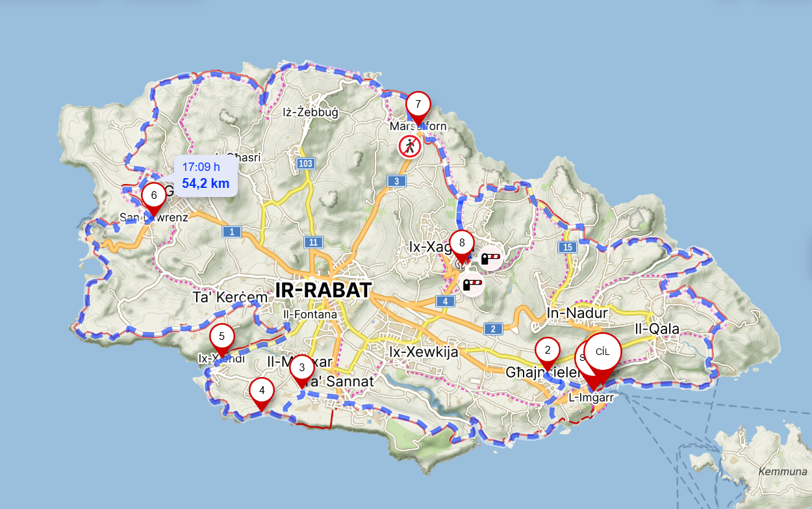
Task: Click the no-pedestrians warning sign icon
Action: pos(410,146)
